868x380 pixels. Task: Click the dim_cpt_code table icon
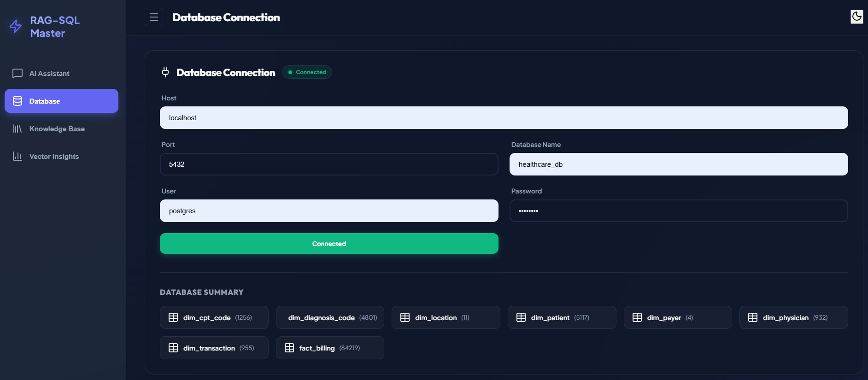click(173, 317)
